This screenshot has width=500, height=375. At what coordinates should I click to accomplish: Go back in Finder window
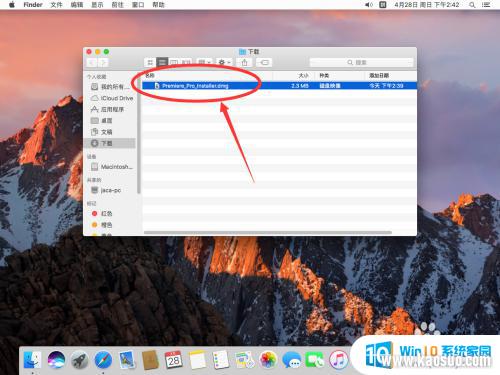coord(92,62)
